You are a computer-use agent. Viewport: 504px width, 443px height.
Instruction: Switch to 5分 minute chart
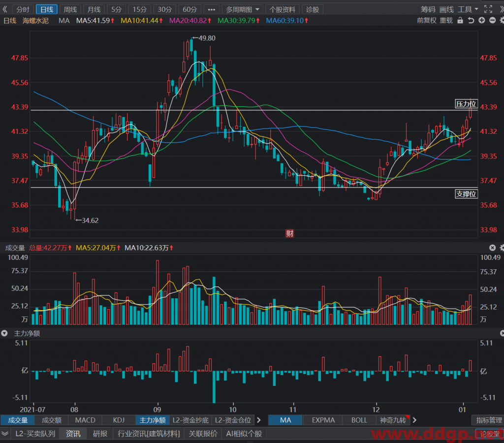pyautogui.click(x=116, y=9)
